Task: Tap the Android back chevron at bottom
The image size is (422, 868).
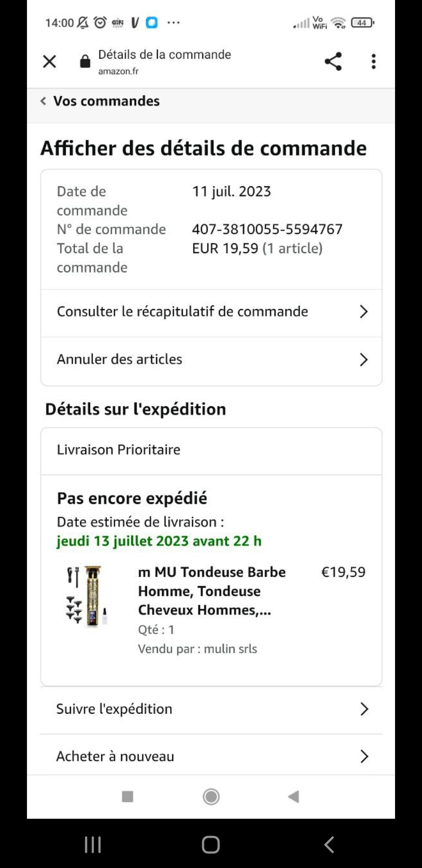Action: pos(329,845)
